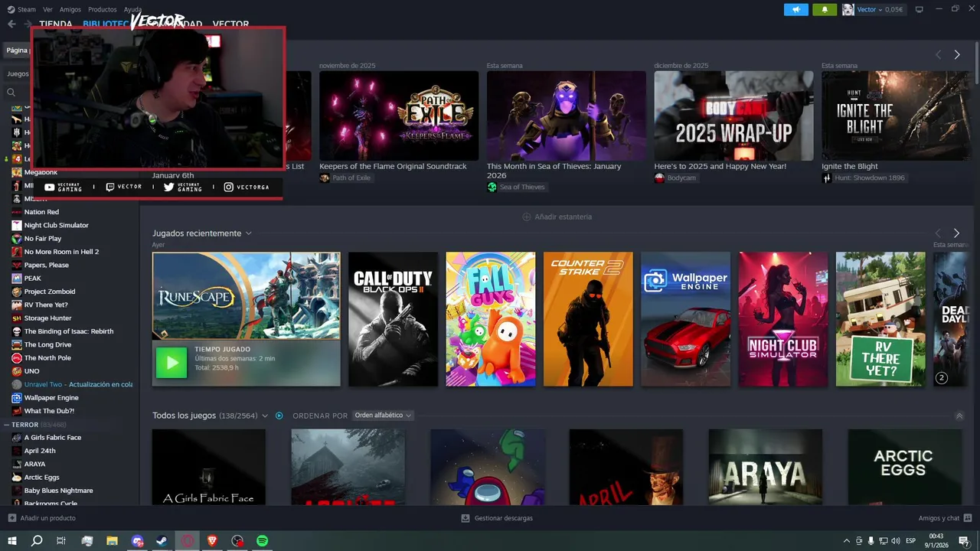Open RV There Yet? cover thumbnail
980x551 pixels.
[880, 319]
